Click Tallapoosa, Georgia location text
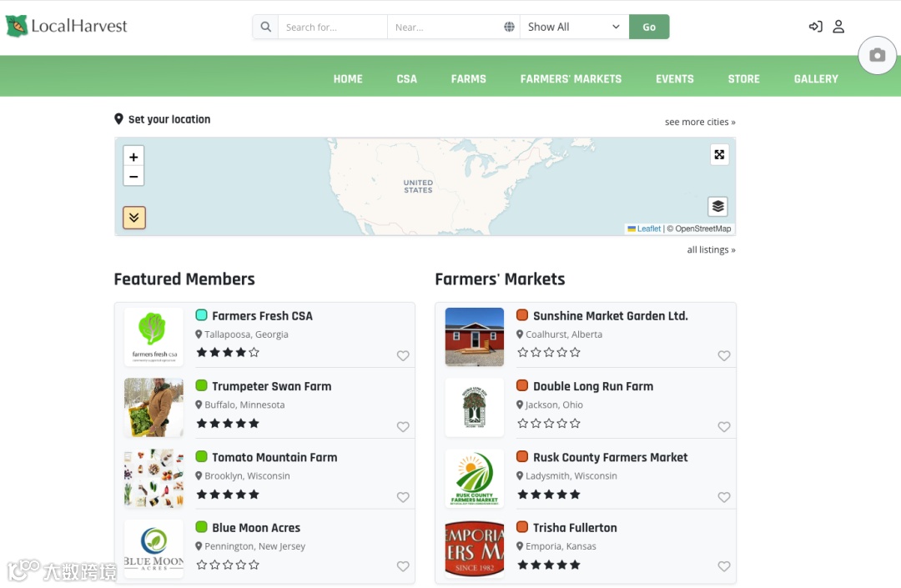Viewport: 901px width, 588px height. (246, 334)
